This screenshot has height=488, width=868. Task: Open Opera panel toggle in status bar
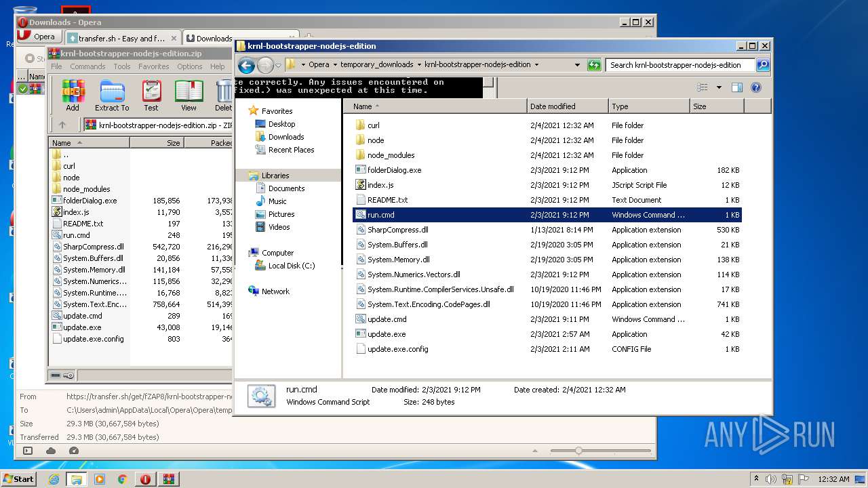(x=28, y=451)
